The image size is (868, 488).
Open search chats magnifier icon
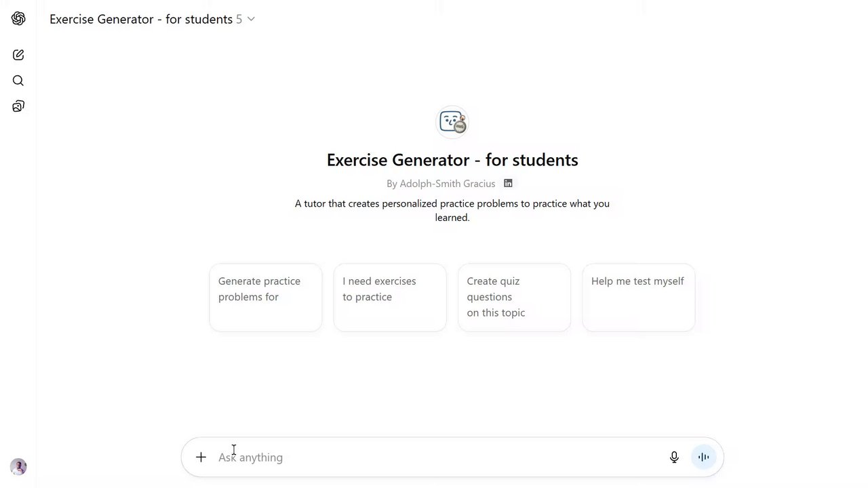pos(18,81)
